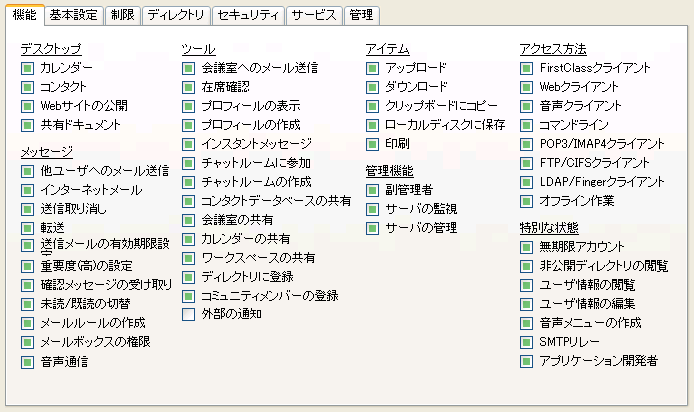The height and width of the screenshot is (412, 694).
Task: Uncheck Webサイトの公開 option
Action: click(x=27, y=106)
